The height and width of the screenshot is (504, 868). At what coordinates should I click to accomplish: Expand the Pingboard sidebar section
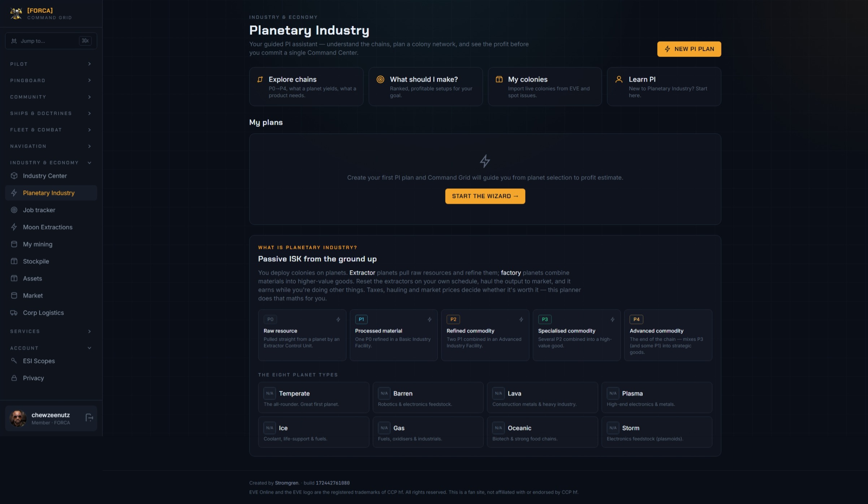(51, 80)
